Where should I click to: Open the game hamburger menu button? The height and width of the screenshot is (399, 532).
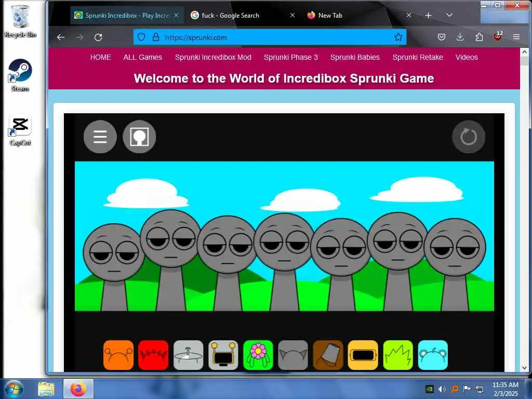[x=100, y=137]
